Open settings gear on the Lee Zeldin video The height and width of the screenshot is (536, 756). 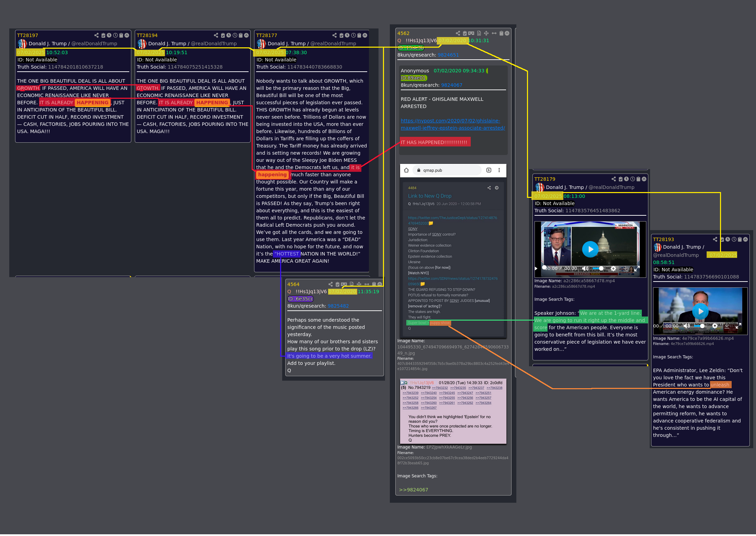[715, 326]
